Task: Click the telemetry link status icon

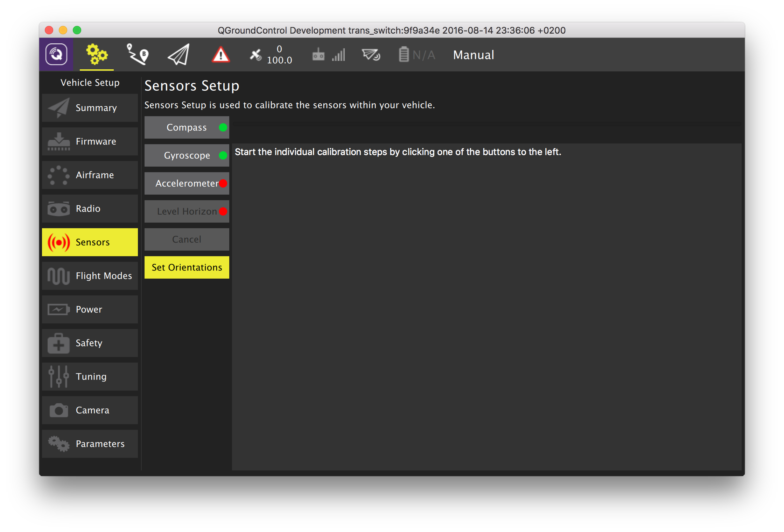Action: (x=371, y=55)
